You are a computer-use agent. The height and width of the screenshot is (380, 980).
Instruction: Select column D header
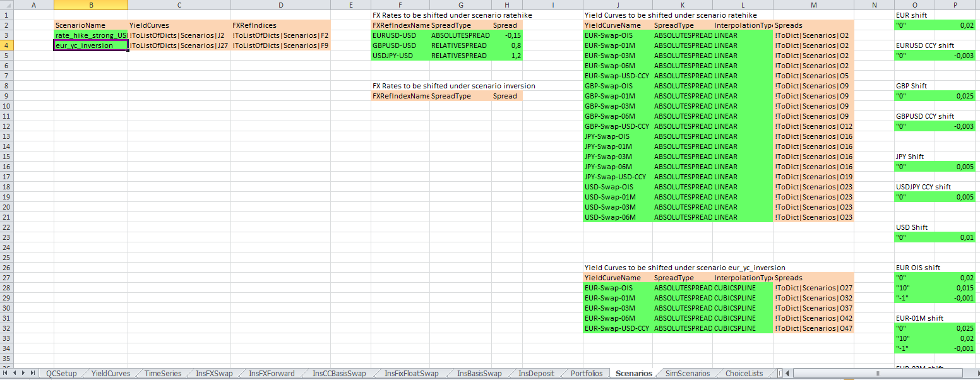tap(281, 4)
